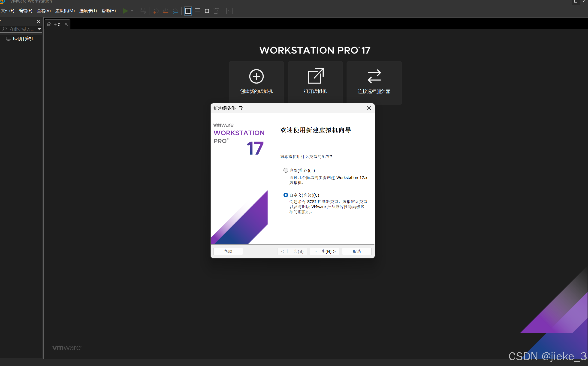Click the revert snapshot orange arrow icon

[x=166, y=11]
